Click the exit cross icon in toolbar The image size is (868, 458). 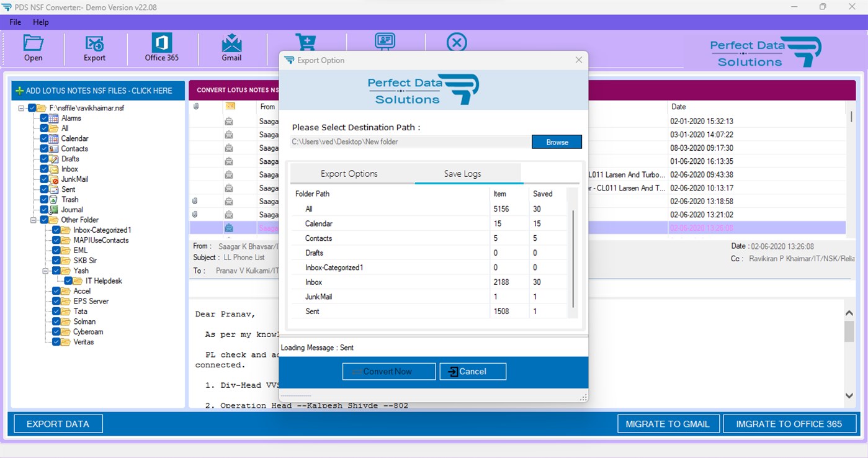[x=457, y=42]
